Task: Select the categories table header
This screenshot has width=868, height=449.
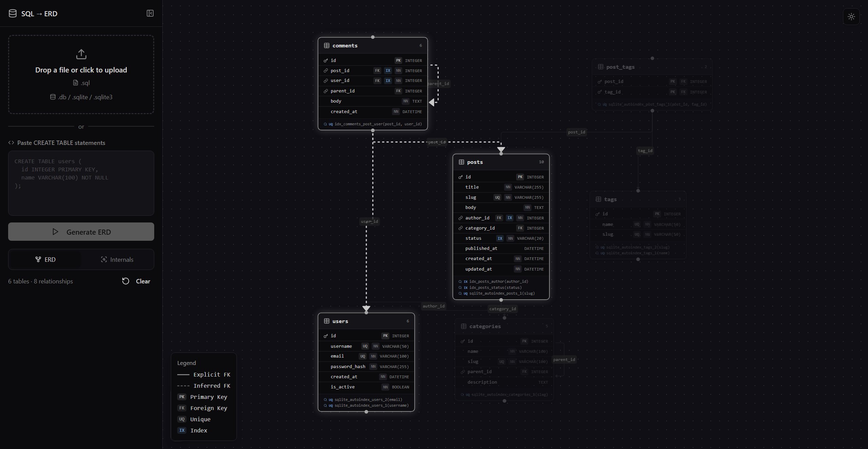Action: 504,326
